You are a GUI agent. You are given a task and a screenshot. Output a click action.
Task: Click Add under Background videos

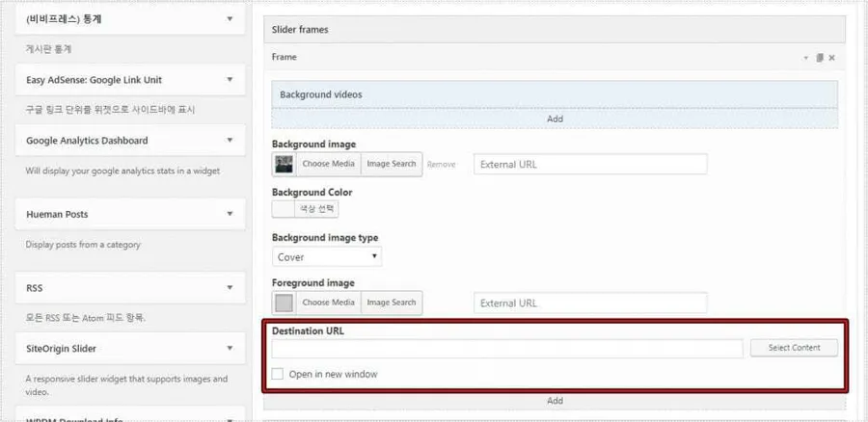555,119
